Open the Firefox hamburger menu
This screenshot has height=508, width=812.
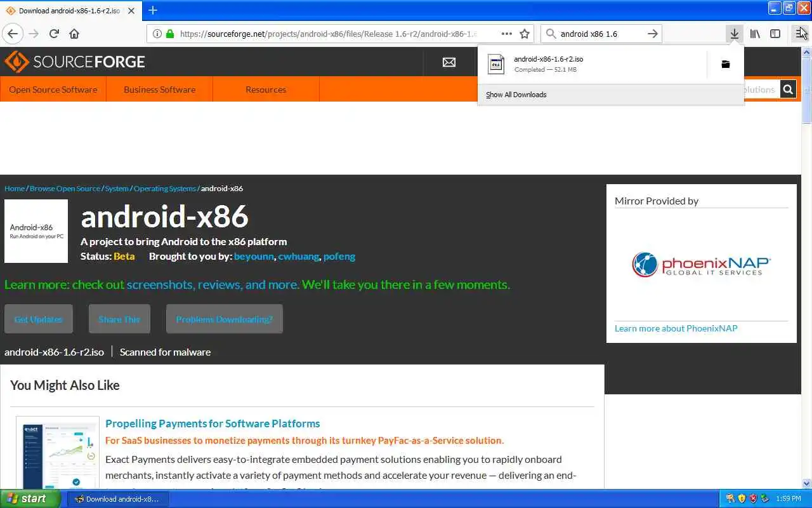tap(801, 34)
